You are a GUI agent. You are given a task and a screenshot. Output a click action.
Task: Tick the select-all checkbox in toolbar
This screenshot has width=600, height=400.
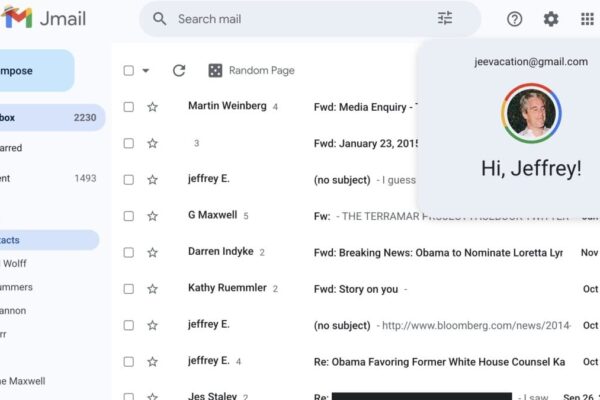coord(128,70)
